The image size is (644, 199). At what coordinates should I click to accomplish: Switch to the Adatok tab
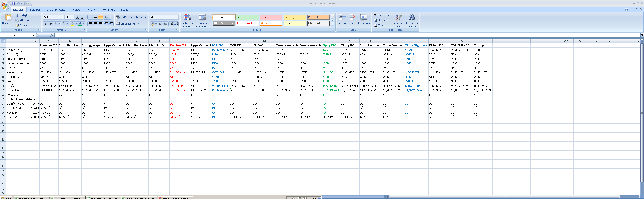point(92,9)
